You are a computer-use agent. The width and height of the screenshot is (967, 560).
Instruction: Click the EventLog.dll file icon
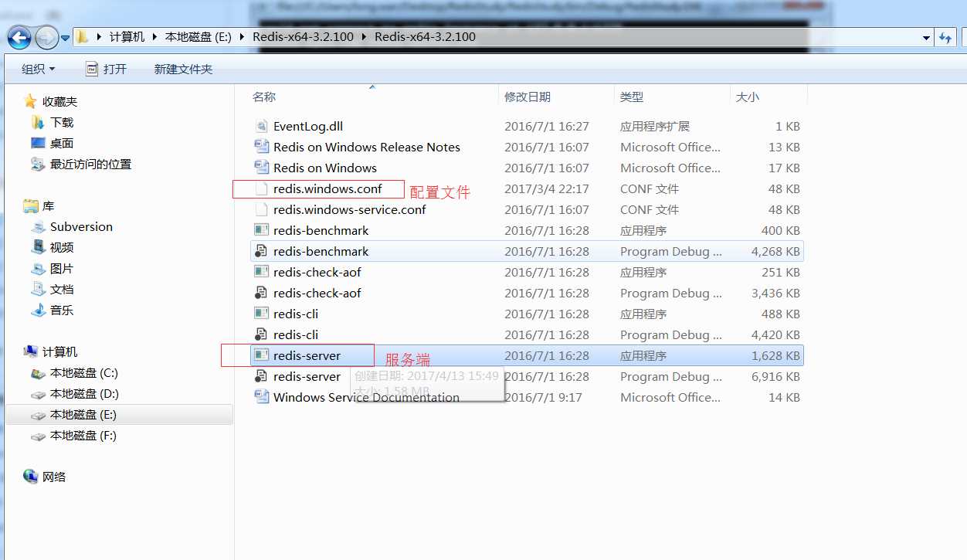tap(261, 126)
